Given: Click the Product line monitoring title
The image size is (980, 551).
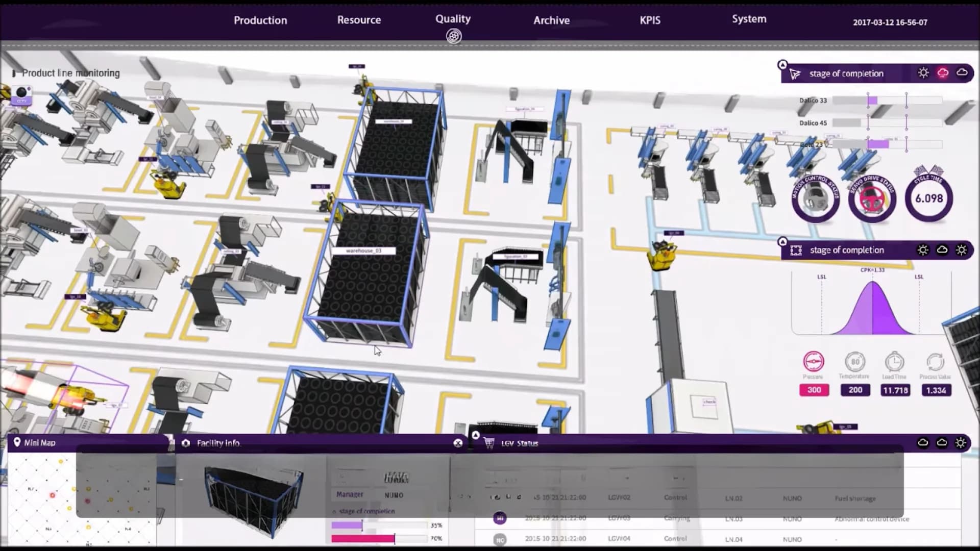Looking at the screenshot, I should pyautogui.click(x=71, y=73).
